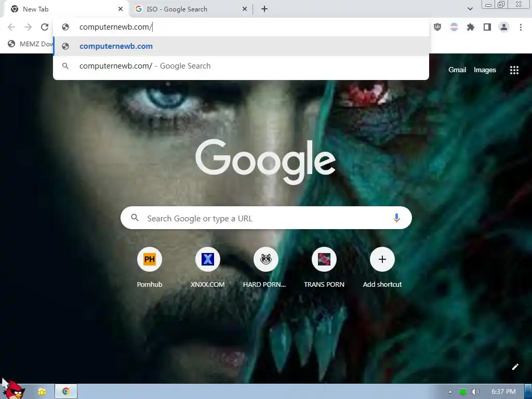This screenshot has width=532, height=399.
Task: Start voice search with the microphone
Action: click(396, 218)
